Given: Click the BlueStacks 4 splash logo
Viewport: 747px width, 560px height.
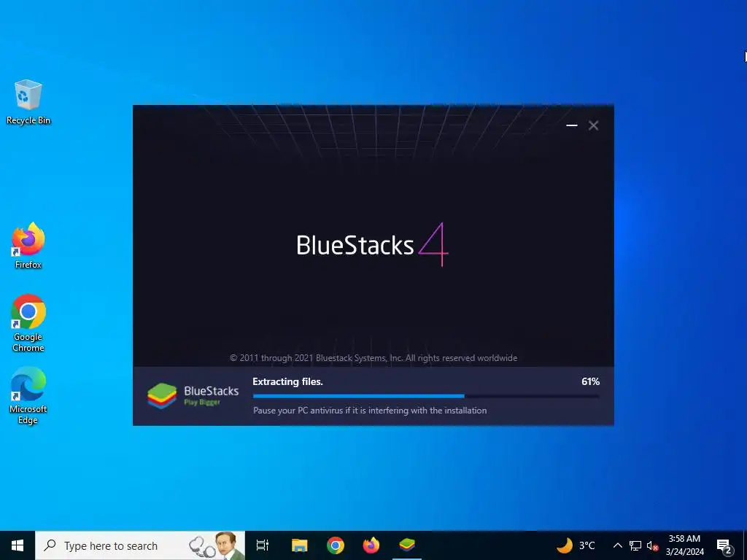Looking at the screenshot, I should coord(372,245).
